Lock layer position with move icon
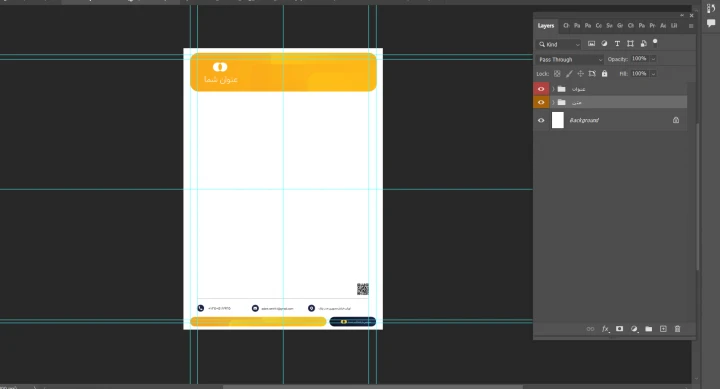The width and height of the screenshot is (720, 389). click(580, 73)
